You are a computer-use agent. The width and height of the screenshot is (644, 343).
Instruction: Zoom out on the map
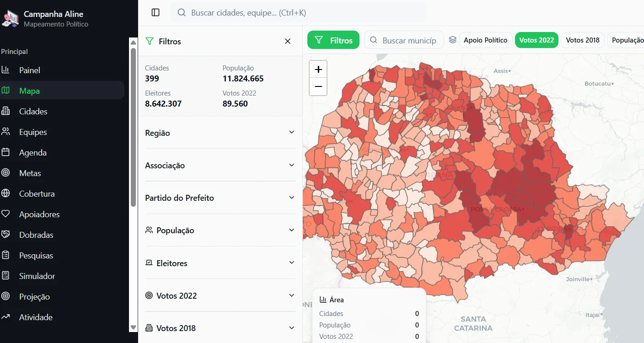(318, 86)
